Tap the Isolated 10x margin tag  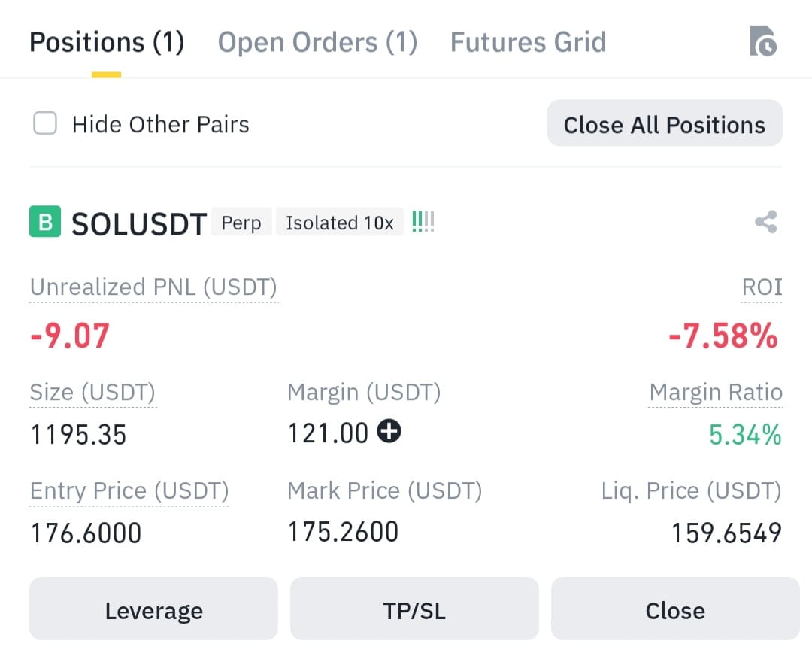pos(340,222)
